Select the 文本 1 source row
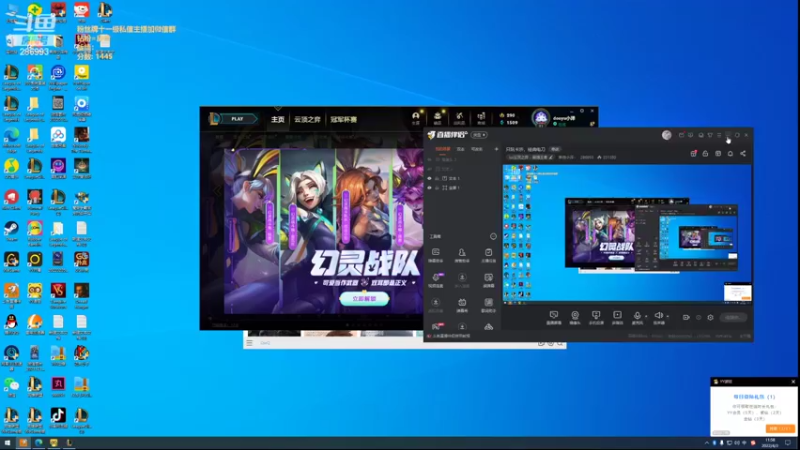The image size is (800, 450). (x=462, y=179)
